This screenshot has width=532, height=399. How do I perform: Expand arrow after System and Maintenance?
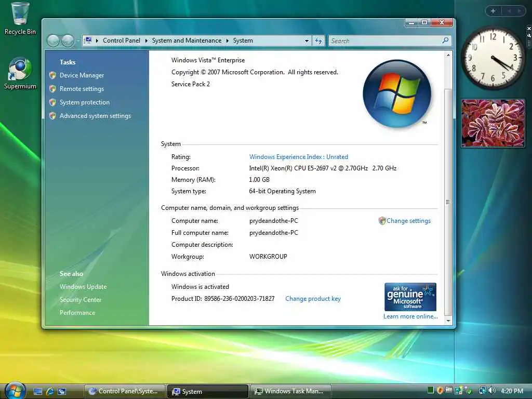coord(228,41)
